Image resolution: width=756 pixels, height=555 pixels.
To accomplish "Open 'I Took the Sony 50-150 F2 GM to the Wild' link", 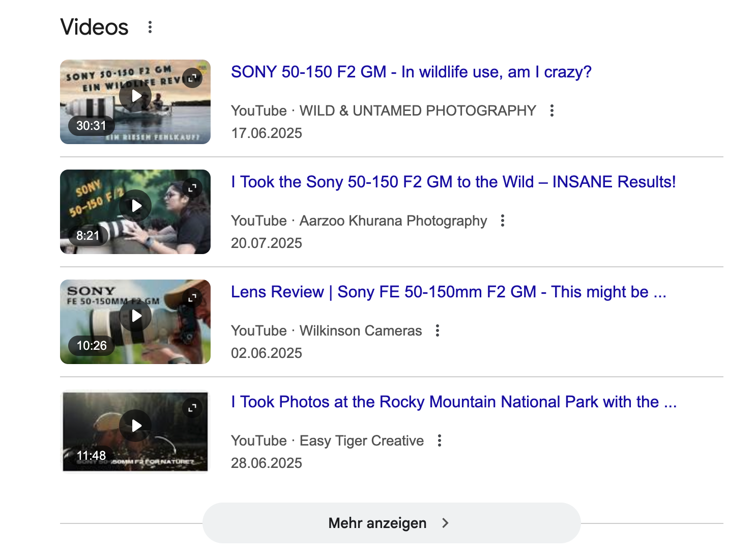I will click(453, 182).
